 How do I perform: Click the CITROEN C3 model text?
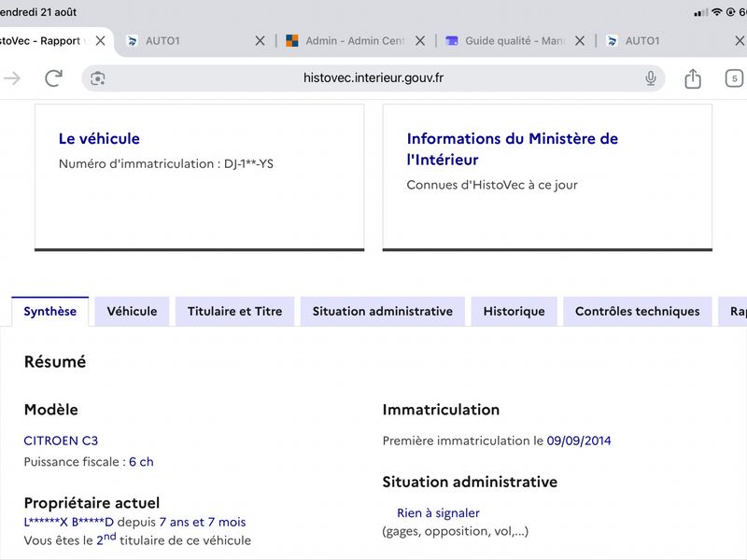pyautogui.click(x=61, y=441)
